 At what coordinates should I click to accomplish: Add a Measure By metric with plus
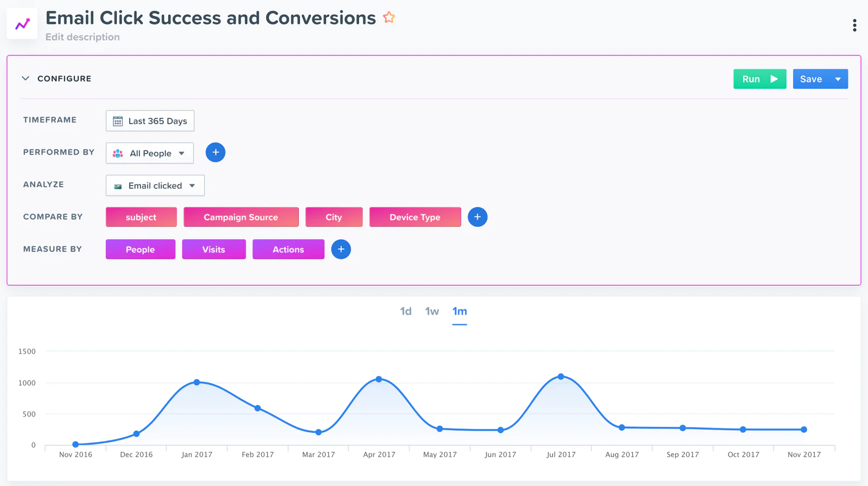[x=341, y=250]
